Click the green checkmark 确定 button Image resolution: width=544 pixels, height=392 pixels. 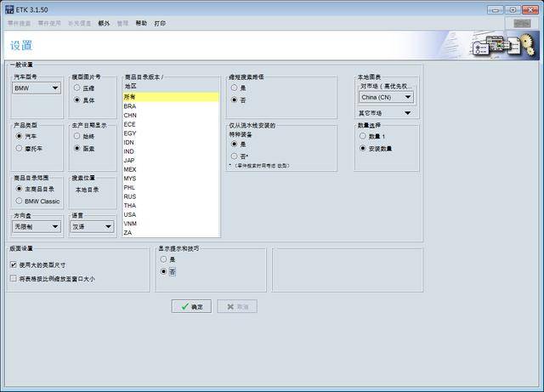click(x=191, y=307)
